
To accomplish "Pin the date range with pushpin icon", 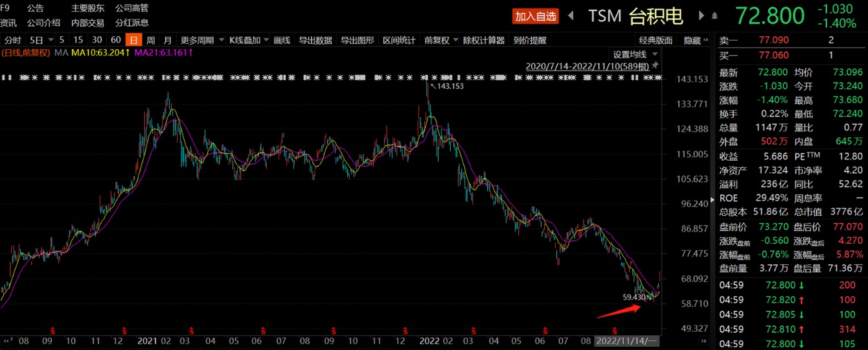I will point(655,66).
